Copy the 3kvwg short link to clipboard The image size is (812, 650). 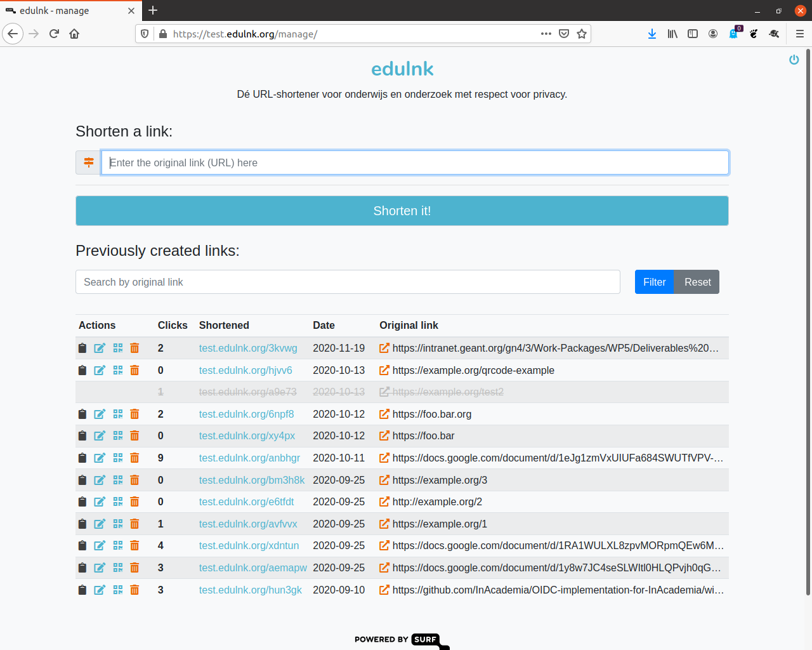pyautogui.click(x=82, y=348)
